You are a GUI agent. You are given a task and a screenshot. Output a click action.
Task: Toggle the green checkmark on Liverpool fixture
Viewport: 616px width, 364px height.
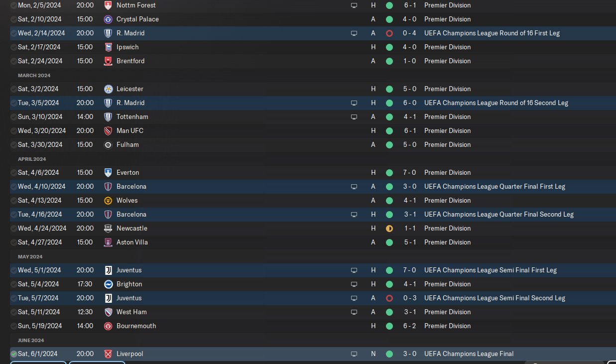[x=14, y=354]
